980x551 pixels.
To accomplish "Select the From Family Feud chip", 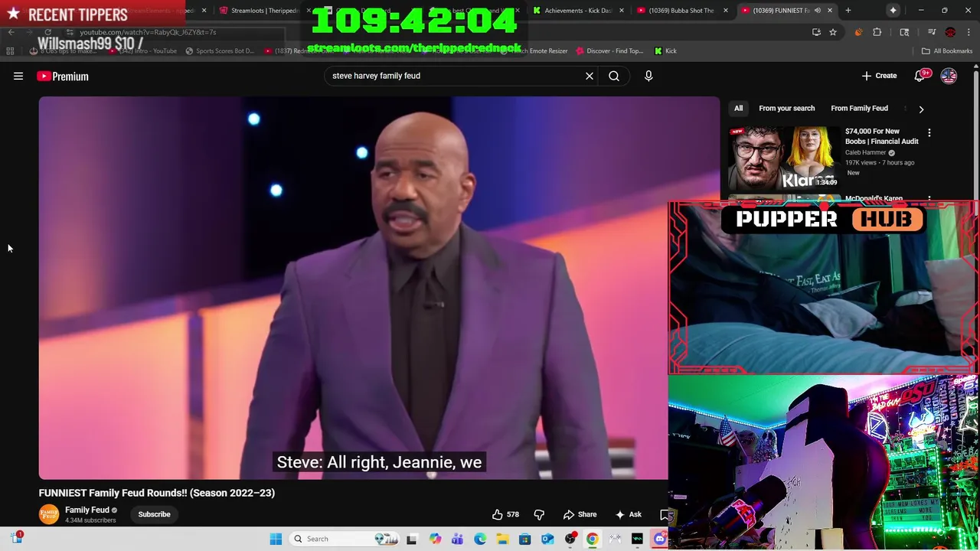I will coord(859,108).
